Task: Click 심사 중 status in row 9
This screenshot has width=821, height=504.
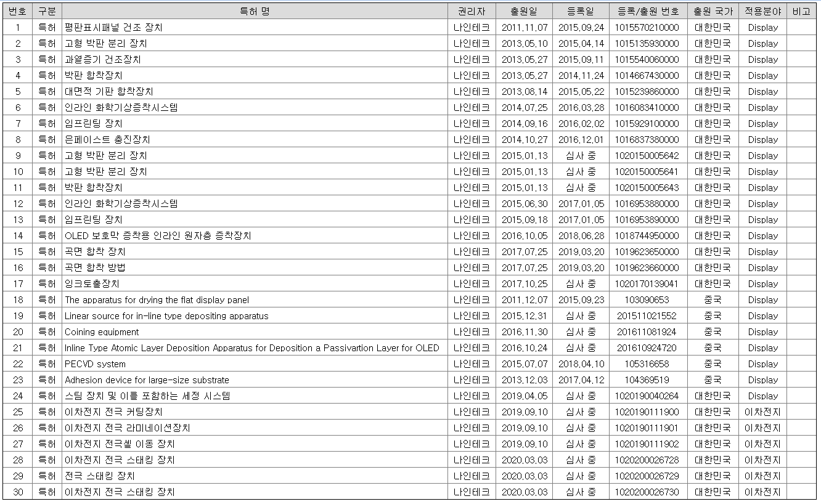Action: pyautogui.click(x=581, y=155)
